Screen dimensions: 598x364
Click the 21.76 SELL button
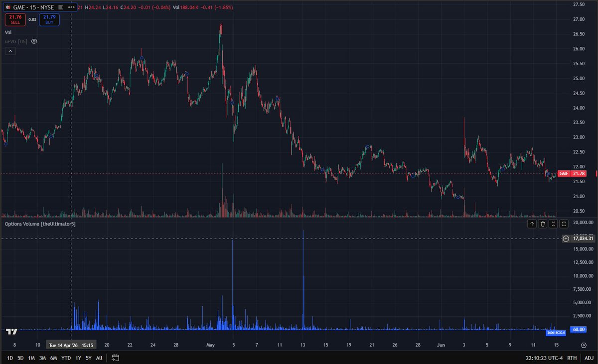coord(15,20)
